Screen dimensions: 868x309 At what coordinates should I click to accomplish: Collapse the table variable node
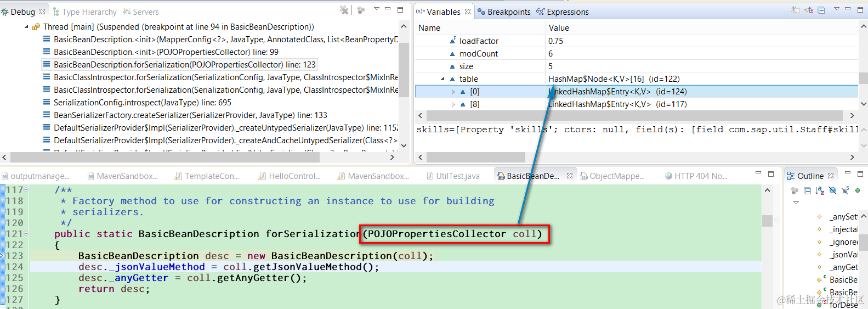pyautogui.click(x=443, y=79)
